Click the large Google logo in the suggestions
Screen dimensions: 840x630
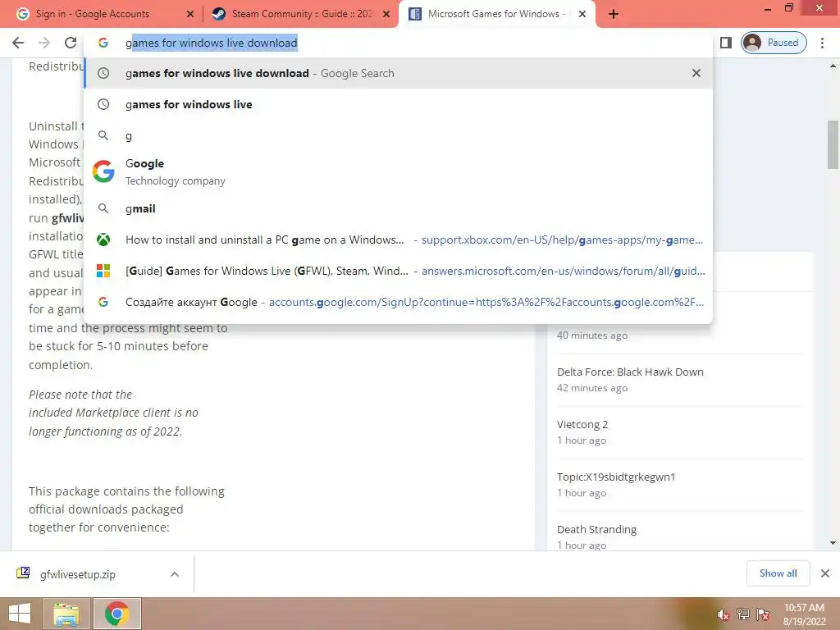pos(103,171)
